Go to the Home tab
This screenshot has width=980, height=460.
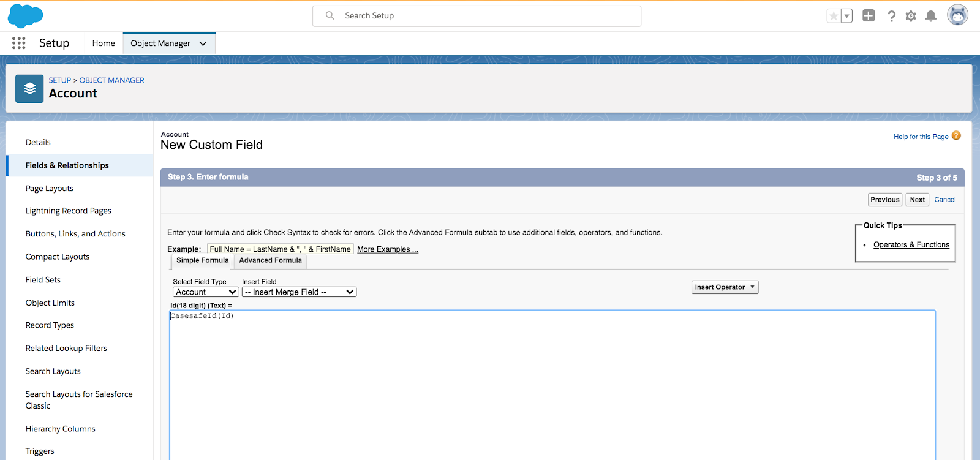[x=104, y=43]
